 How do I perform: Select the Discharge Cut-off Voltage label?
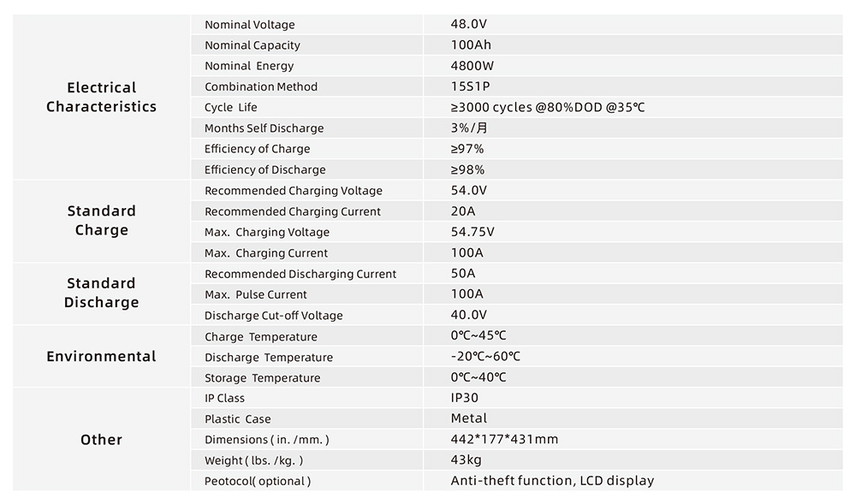[274, 316]
